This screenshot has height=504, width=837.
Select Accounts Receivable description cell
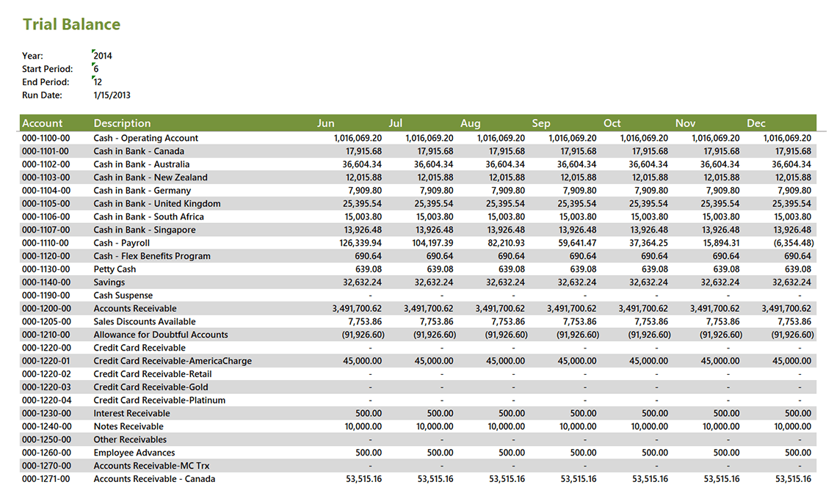(135, 309)
